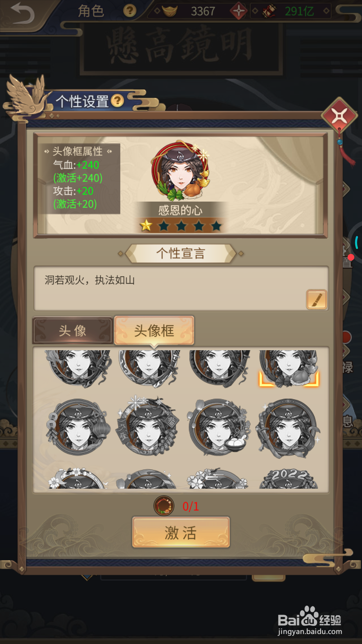Tap the firecracker currency icon
362x644 pixels.
(x=269, y=11)
